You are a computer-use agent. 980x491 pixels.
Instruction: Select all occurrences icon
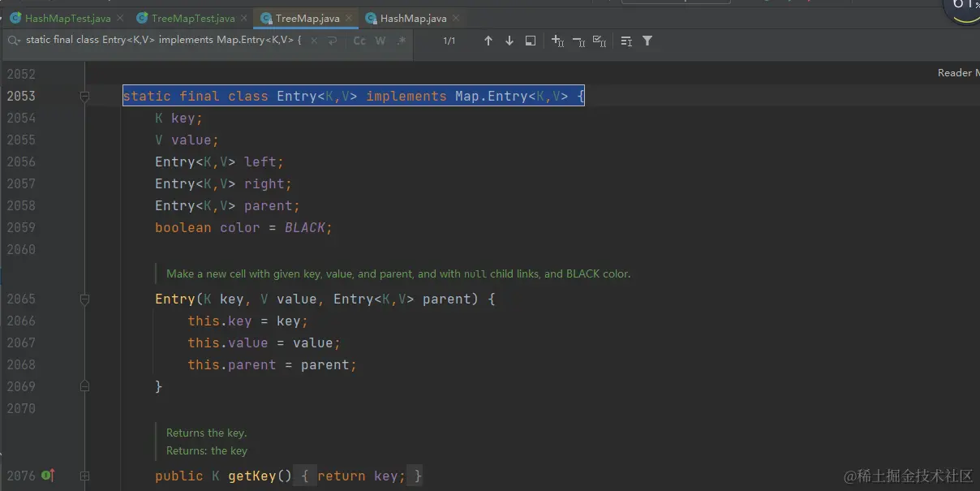coord(600,41)
